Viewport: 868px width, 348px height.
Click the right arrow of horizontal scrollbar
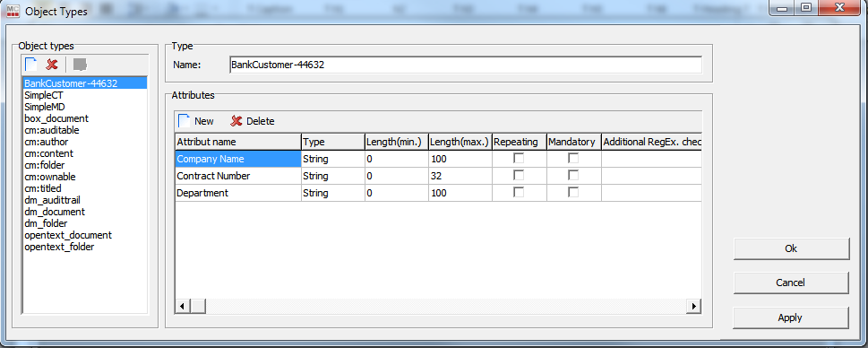pos(693,305)
